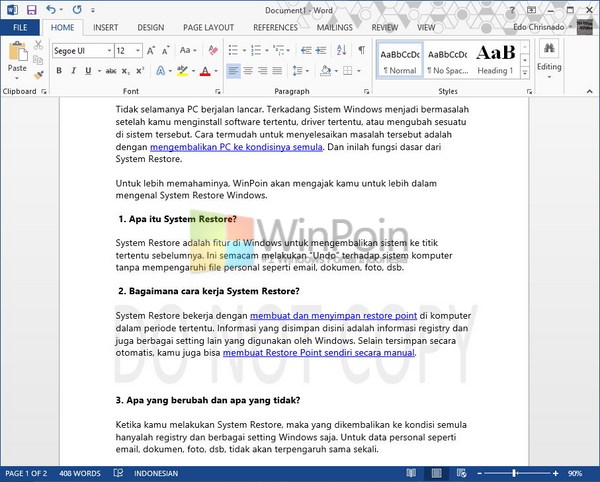Open the FILE tab
The width and height of the screenshot is (600, 482).
tap(20, 28)
